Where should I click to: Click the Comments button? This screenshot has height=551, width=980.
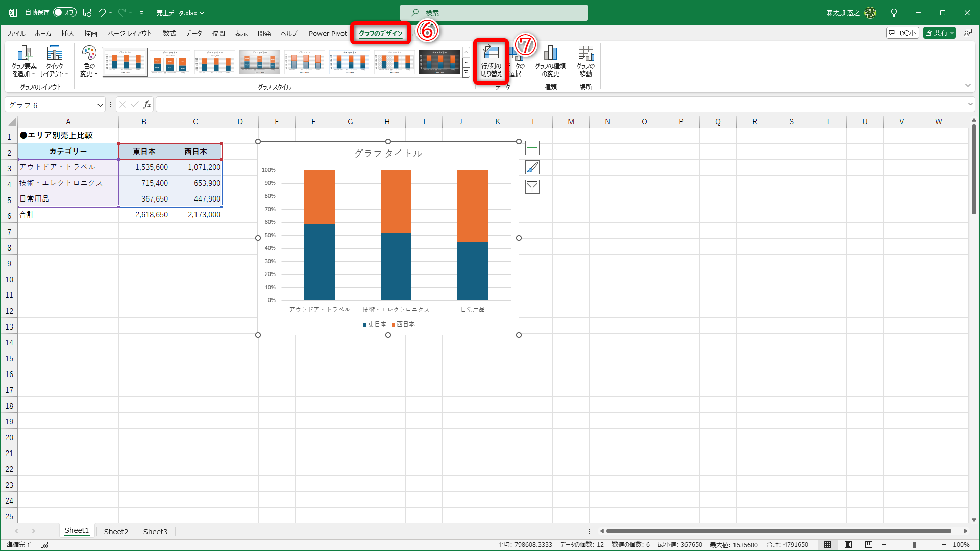coord(902,33)
